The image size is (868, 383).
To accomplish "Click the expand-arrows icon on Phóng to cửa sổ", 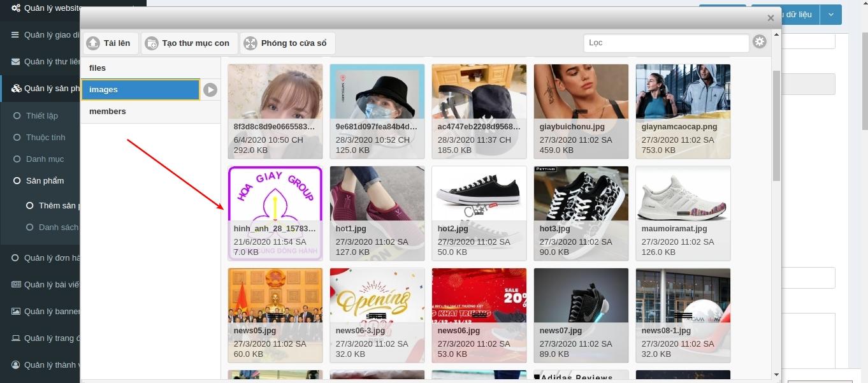I will (250, 43).
